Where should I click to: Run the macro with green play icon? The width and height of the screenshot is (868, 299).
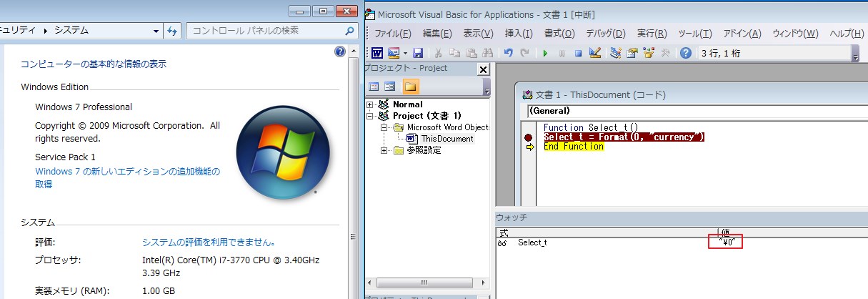click(545, 53)
